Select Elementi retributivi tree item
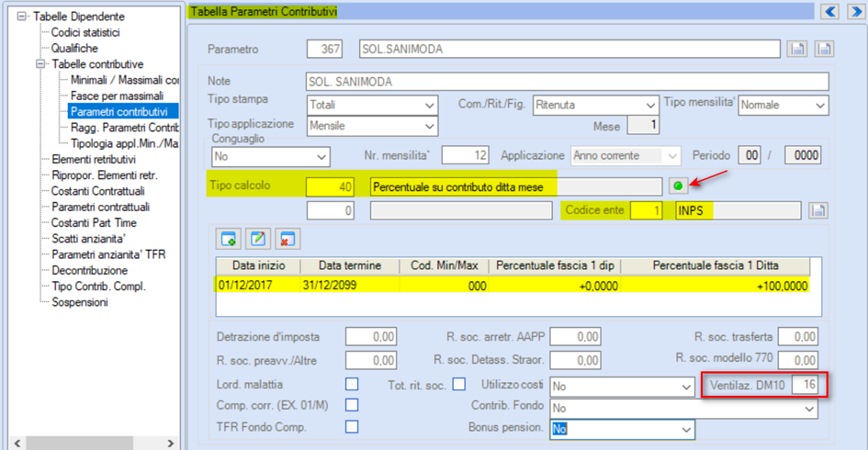Screen dimensions: 868x450 94,160
